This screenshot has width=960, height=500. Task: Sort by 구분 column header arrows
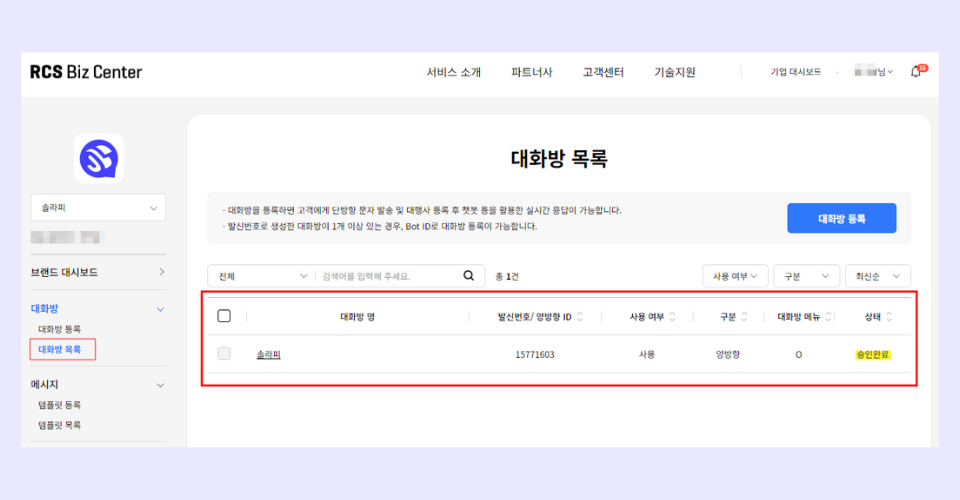coord(744,316)
